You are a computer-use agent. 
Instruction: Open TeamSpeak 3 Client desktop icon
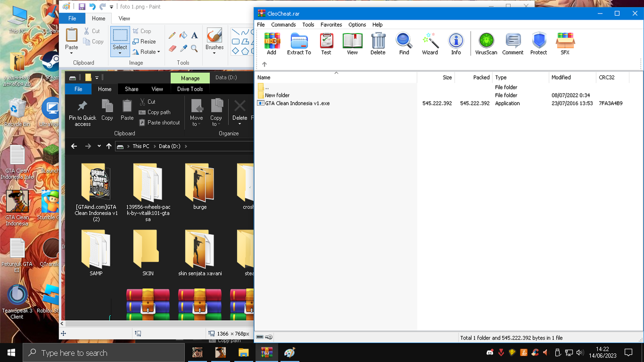[17, 302]
